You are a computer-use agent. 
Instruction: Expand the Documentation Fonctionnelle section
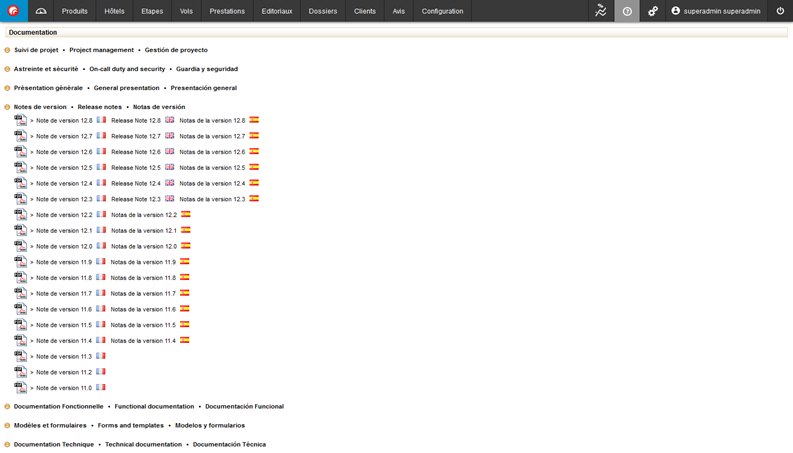click(x=7, y=407)
